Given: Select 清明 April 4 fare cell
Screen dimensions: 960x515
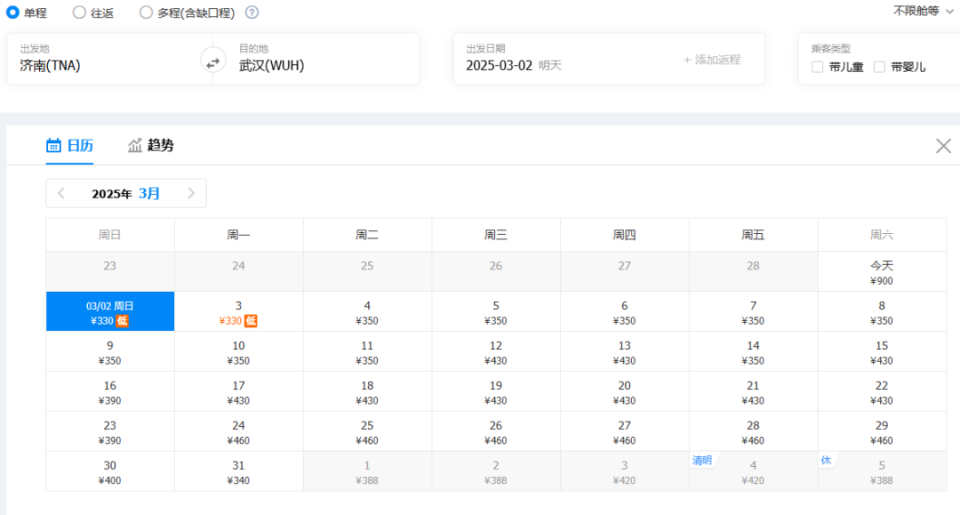Looking at the screenshot, I should click(x=753, y=472).
